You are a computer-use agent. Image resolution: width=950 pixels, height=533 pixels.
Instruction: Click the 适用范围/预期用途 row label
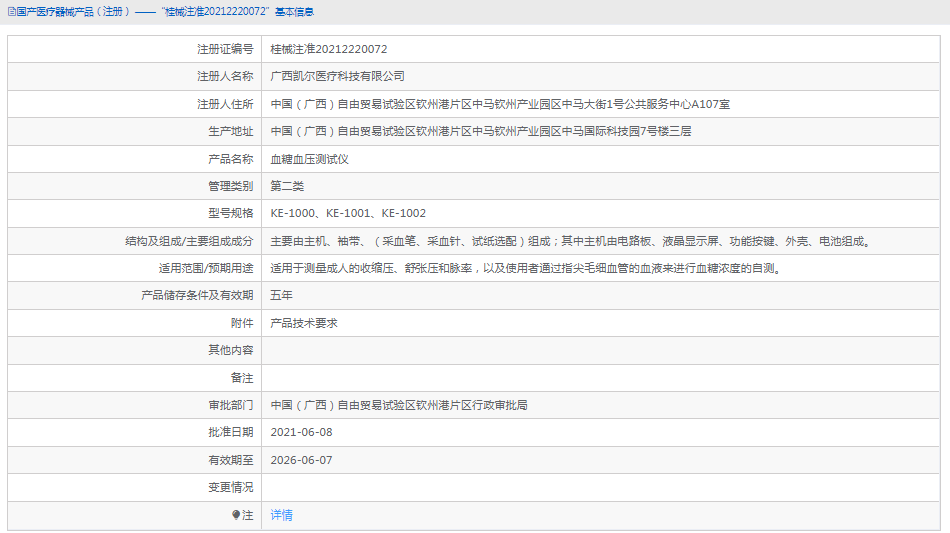(x=205, y=268)
